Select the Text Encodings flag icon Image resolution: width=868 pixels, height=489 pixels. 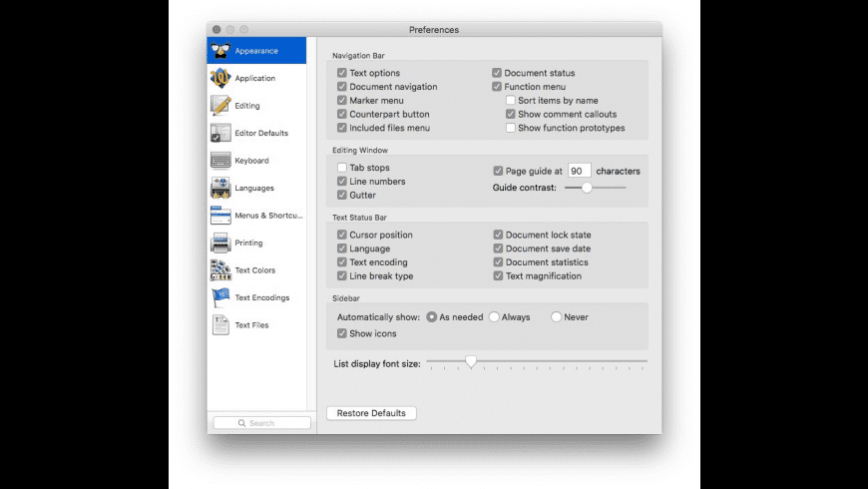click(x=220, y=297)
